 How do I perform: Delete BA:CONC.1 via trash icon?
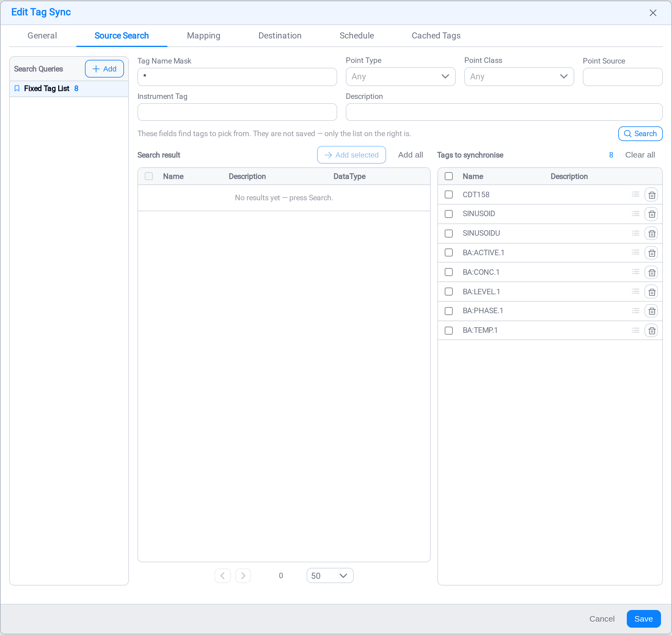coord(651,273)
